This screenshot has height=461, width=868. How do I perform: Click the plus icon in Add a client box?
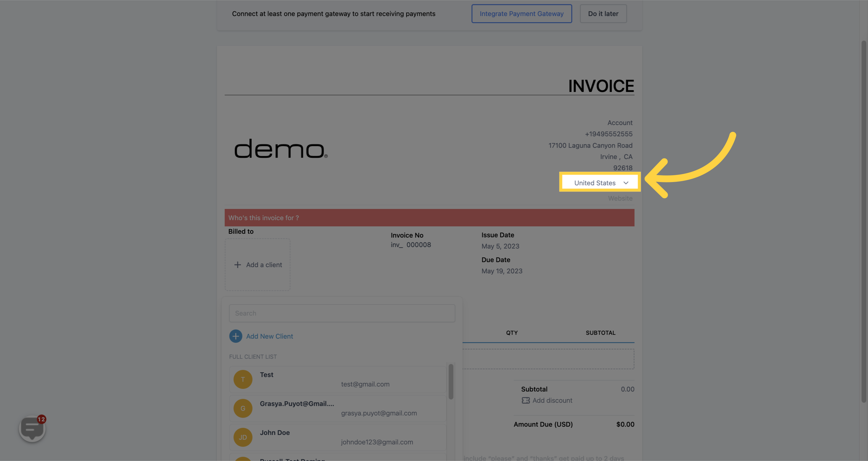237,265
